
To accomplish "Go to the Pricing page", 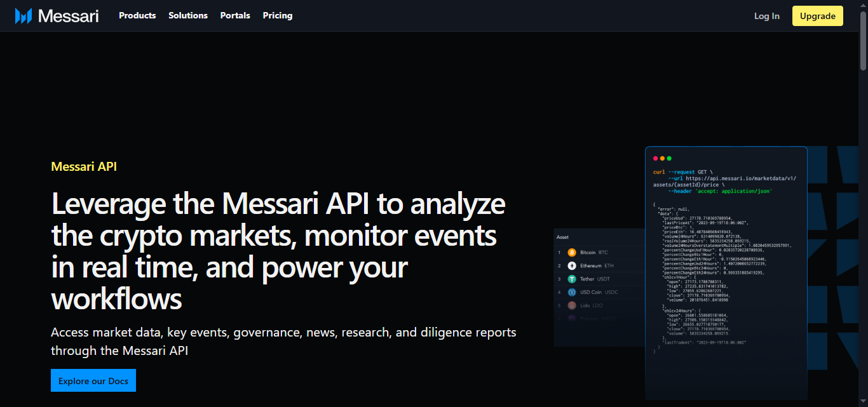I will point(278,15).
